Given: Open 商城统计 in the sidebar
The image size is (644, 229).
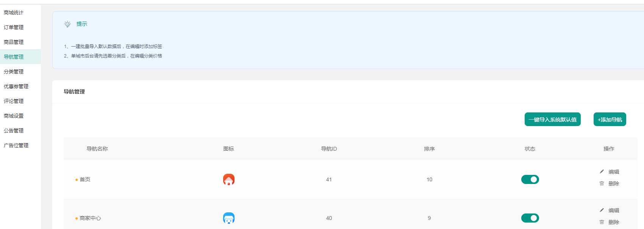Looking at the screenshot, I should click(14, 12).
